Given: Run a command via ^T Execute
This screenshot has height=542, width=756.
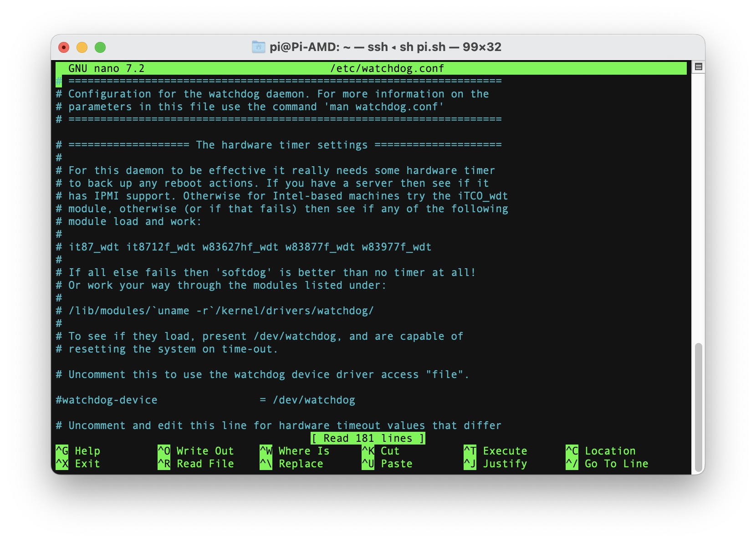Looking at the screenshot, I should [496, 451].
